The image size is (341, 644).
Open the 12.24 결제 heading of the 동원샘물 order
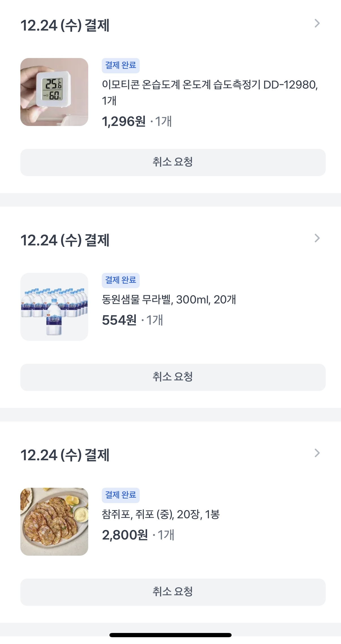[65, 240]
